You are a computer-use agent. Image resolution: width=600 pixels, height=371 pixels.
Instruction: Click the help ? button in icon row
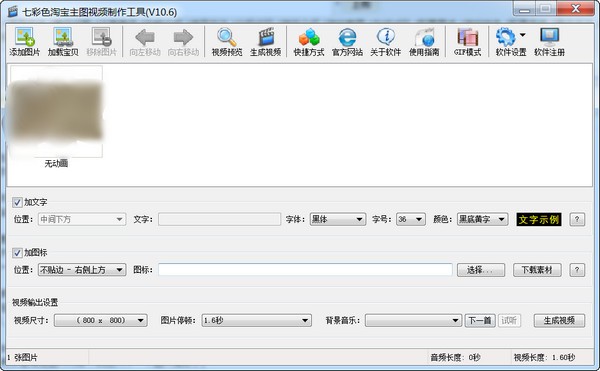tap(577, 270)
